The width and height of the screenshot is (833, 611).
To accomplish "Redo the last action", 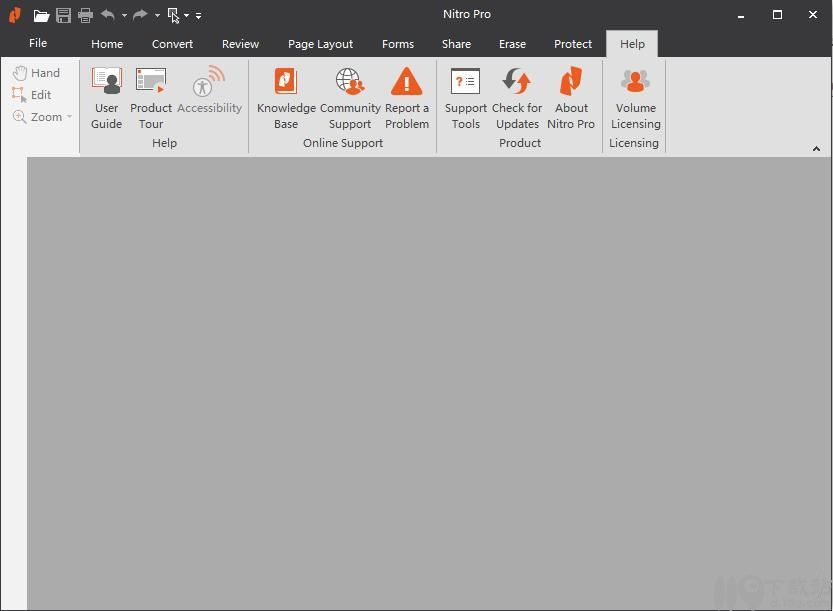I will [140, 15].
